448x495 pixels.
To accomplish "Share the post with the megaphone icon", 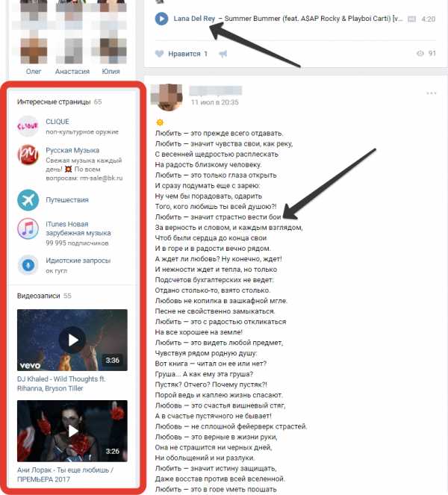I will click(223, 54).
